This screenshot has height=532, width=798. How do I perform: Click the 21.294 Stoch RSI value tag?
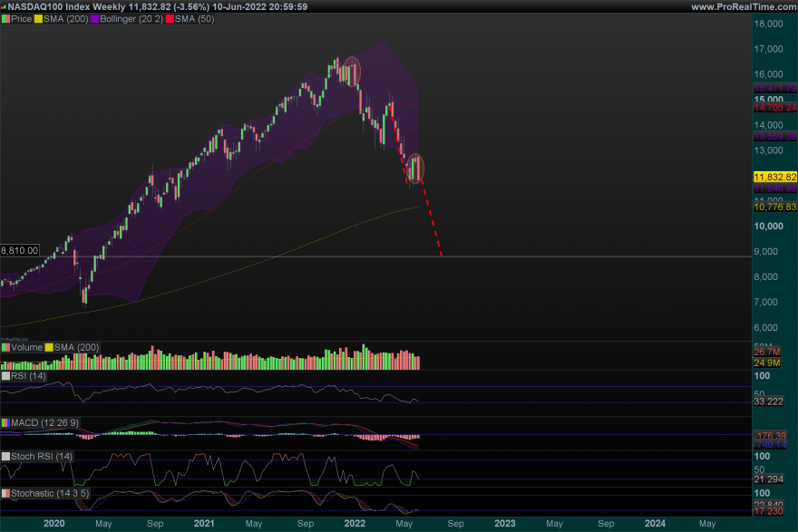[x=768, y=479]
